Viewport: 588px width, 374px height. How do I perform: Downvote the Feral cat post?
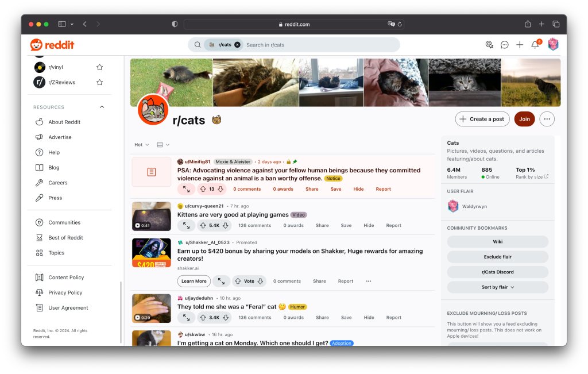[x=226, y=317]
